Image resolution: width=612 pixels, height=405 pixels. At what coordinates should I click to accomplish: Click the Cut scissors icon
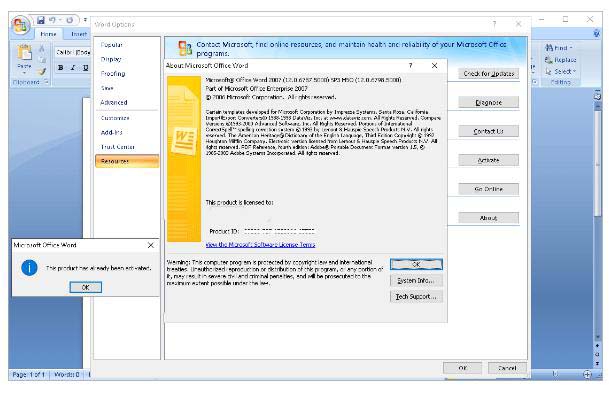(x=42, y=48)
